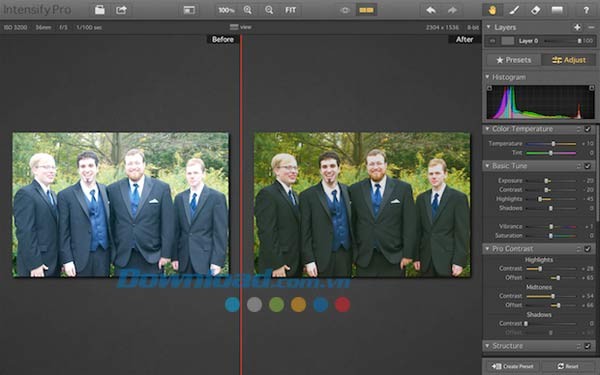The image size is (600, 375).
Task: Collapse the Color Temperature section
Action: 487,129
